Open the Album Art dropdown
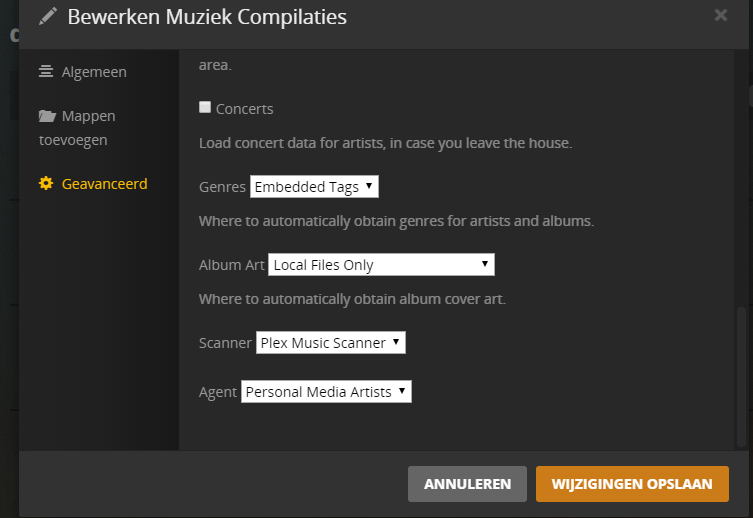The height and width of the screenshot is (518, 753). [x=381, y=265]
